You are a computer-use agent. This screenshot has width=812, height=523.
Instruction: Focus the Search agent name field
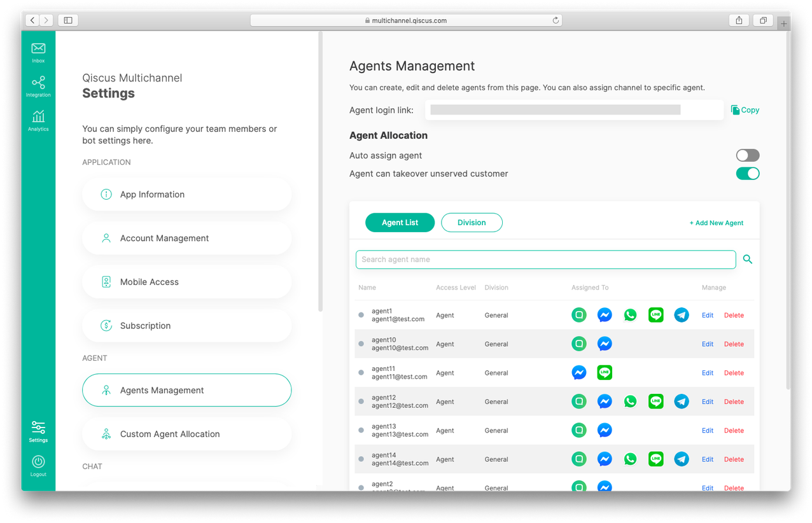pyautogui.click(x=545, y=260)
